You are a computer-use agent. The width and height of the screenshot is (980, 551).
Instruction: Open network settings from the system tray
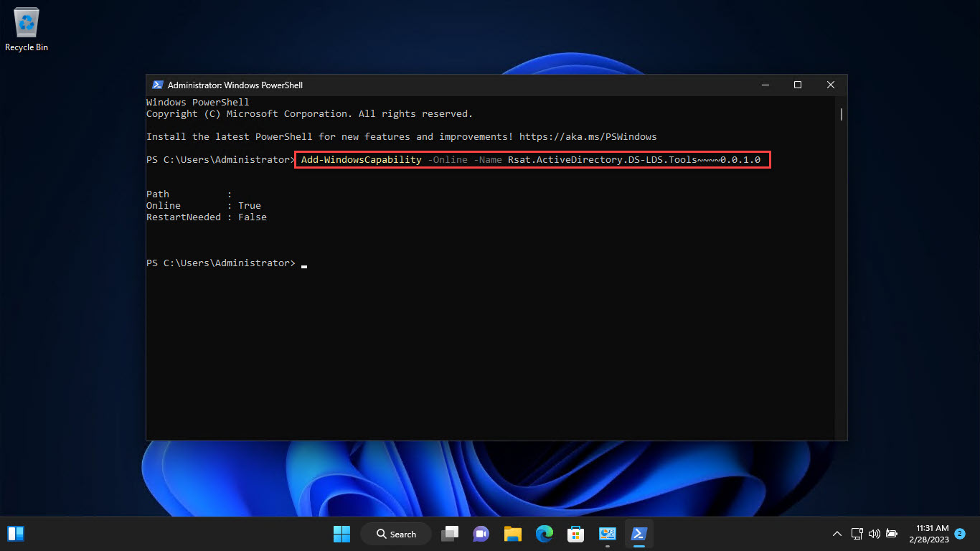(857, 534)
